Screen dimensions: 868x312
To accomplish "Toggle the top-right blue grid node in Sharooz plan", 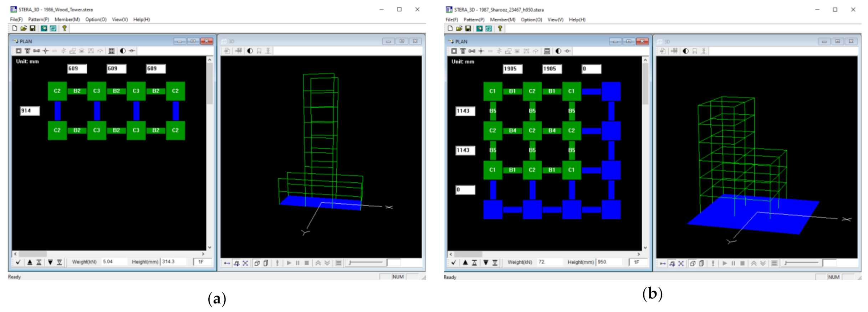I will [x=611, y=92].
